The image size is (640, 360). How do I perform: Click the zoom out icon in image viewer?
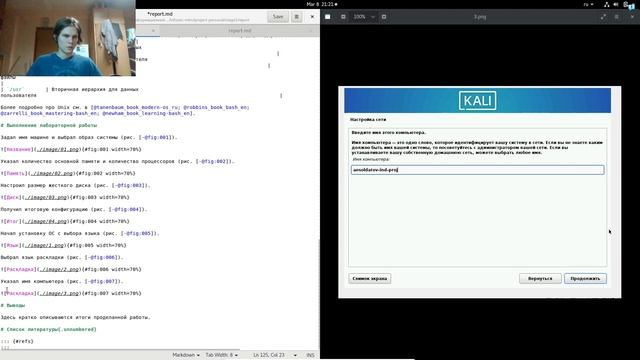(343, 17)
